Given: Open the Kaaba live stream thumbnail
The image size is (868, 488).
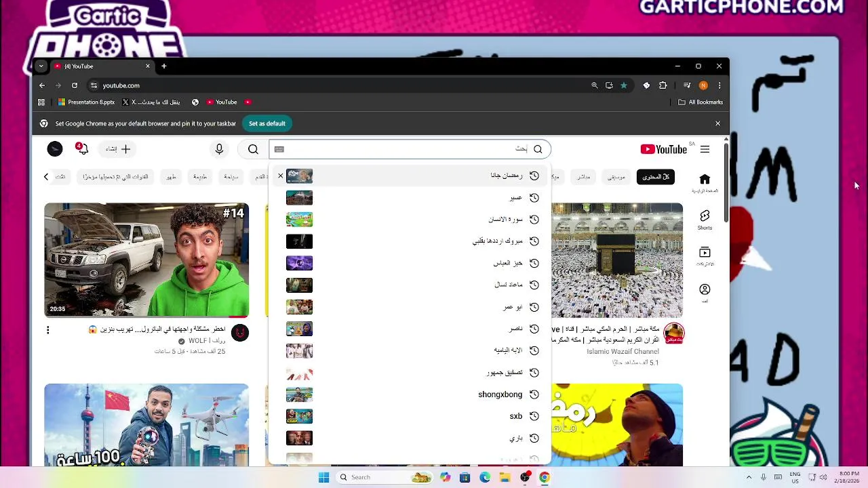Looking at the screenshot, I should click(x=617, y=260).
